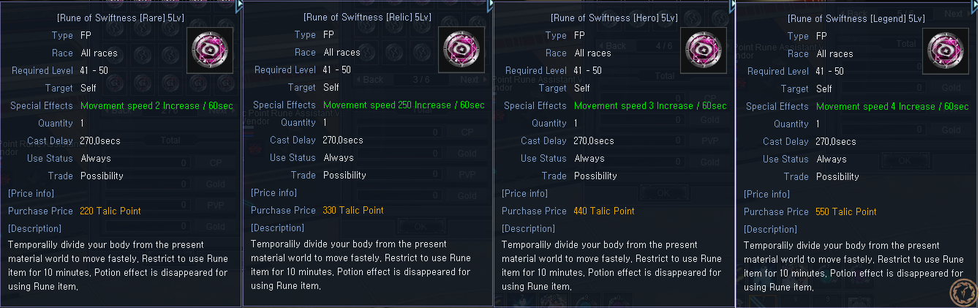Click the arrow at Relic tooltip's top-right corner
Screen dimensions: 980x308
point(490,5)
